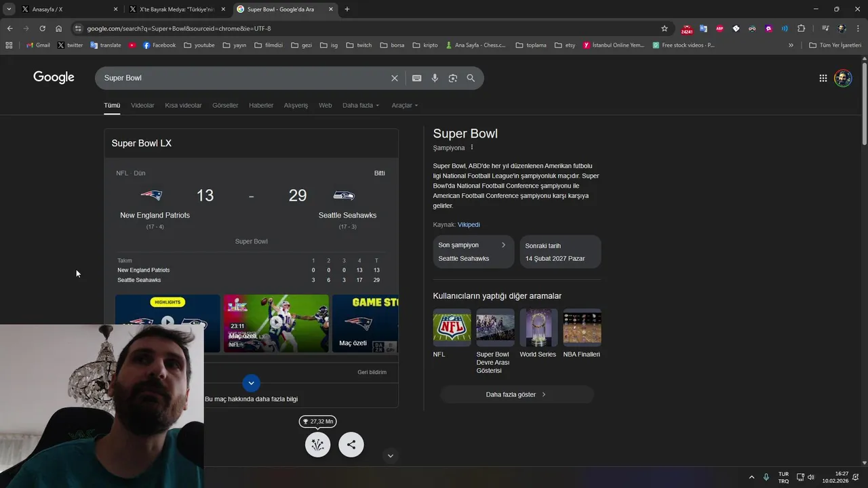
Task: Reload the page
Action: (42, 28)
